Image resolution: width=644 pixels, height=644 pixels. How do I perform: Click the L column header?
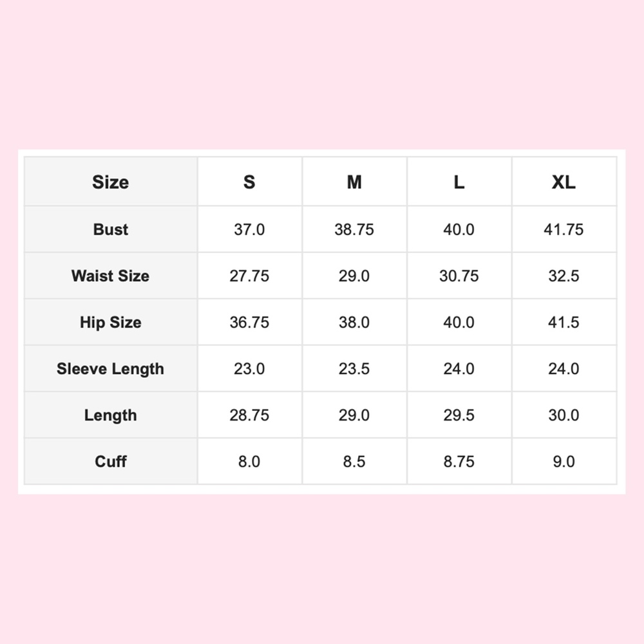pos(459,182)
